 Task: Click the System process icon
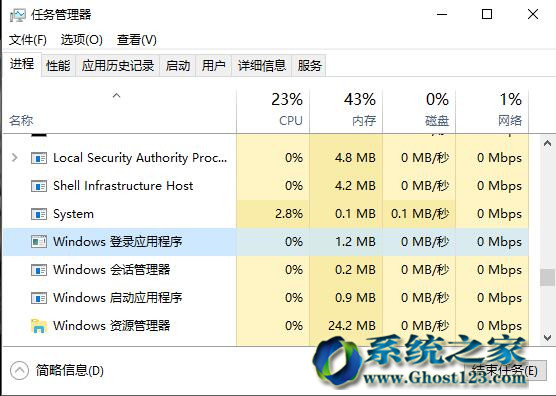tap(39, 214)
